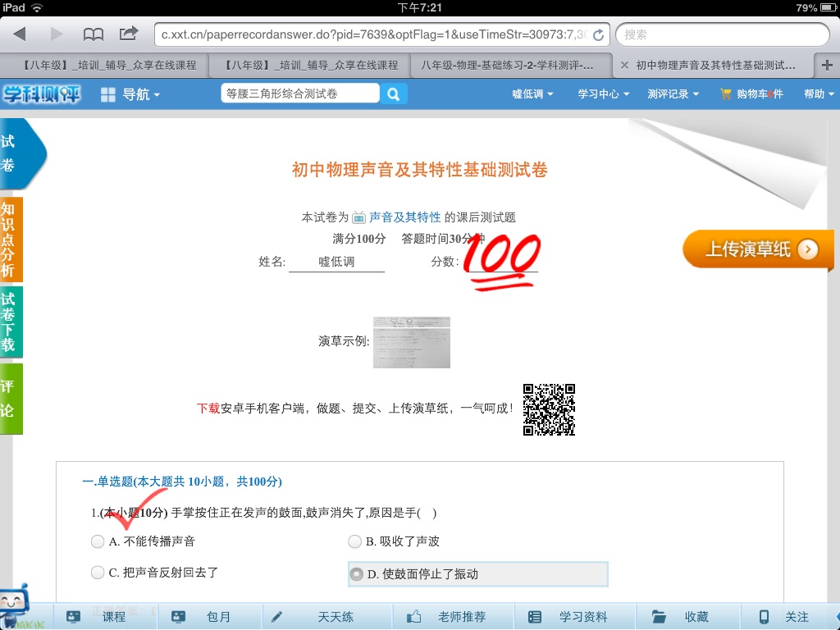Click the red 下载 link
The image size is (840, 630).
coord(208,409)
